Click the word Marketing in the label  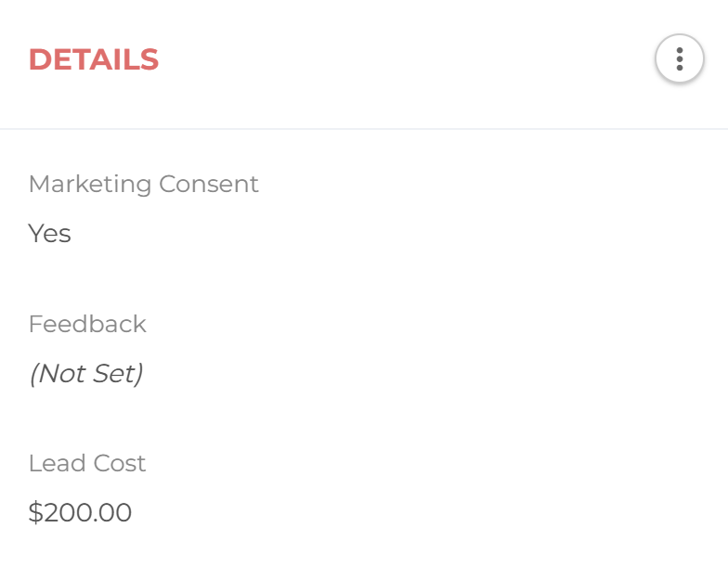tap(90, 184)
